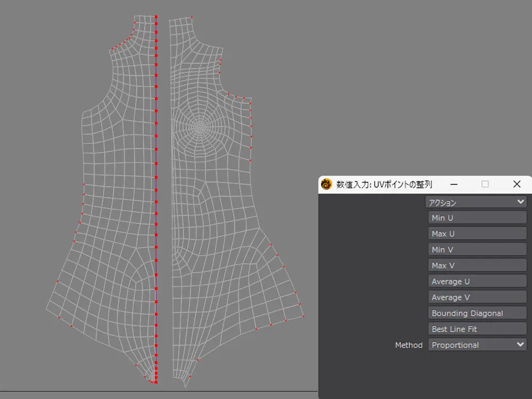Screen dimensions: 532x399
Task: Click the 数値入力: UVポイントの整列 title text
Action: click(384, 185)
